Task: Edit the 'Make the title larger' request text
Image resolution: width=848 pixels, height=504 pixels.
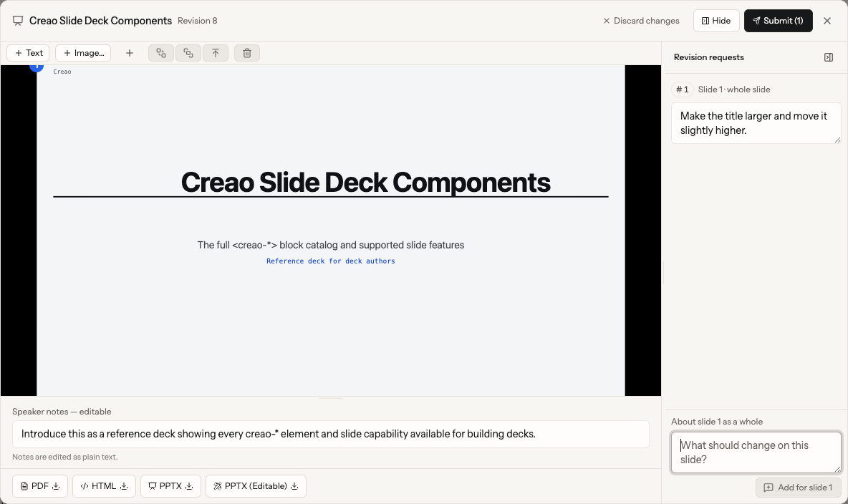Action: click(x=756, y=123)
